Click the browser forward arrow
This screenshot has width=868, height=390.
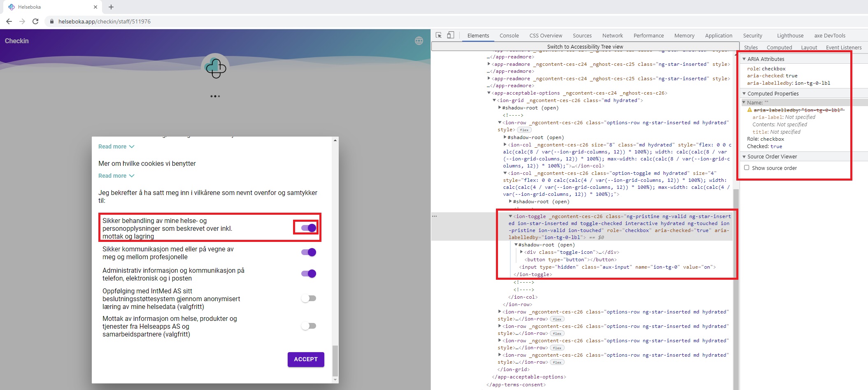click(x=22, y=21)
